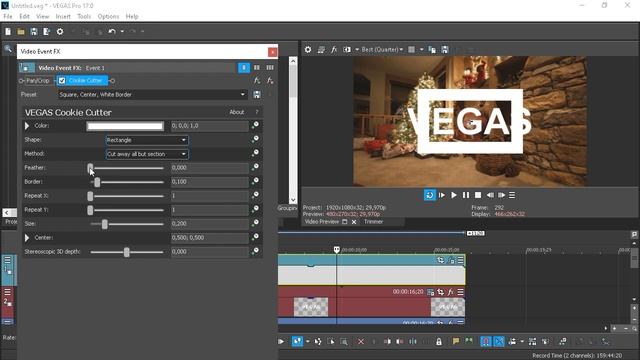640x360 pixels.
Task: Open project properties gear icon in main toolbar
Action: coord(60,31)
